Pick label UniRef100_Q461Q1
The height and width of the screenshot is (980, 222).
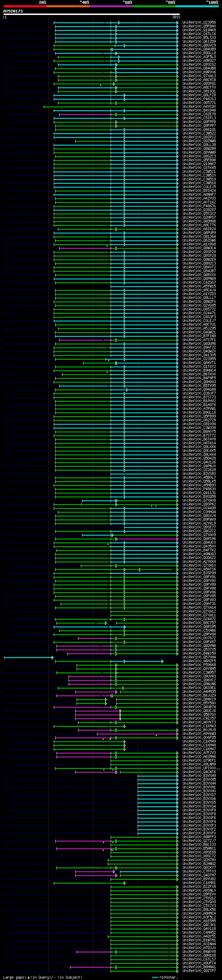tap(199, 129)
